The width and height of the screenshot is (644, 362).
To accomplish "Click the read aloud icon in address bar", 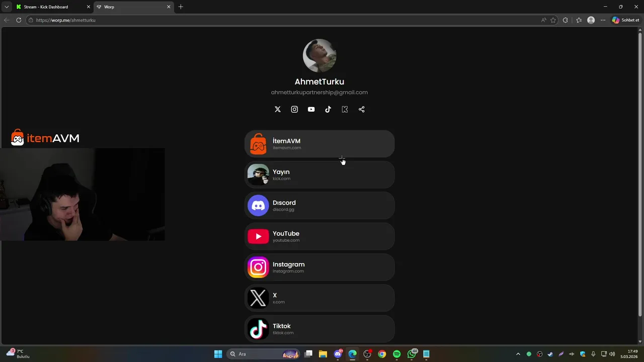I will coord(543,20).
